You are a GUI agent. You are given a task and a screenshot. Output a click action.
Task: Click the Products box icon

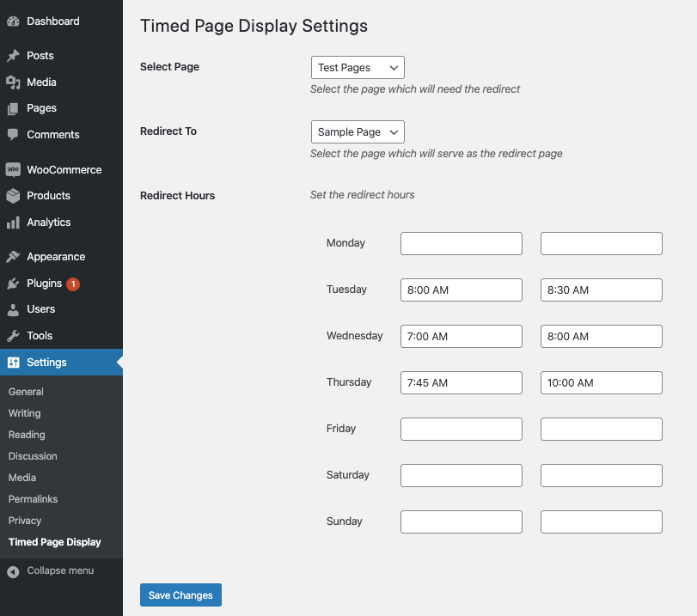coord(13,196)
